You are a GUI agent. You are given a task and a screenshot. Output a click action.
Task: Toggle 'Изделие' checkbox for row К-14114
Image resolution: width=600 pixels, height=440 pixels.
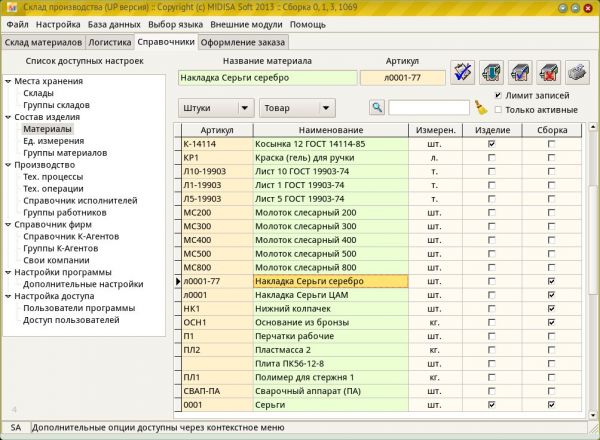(x=491, y=144)
